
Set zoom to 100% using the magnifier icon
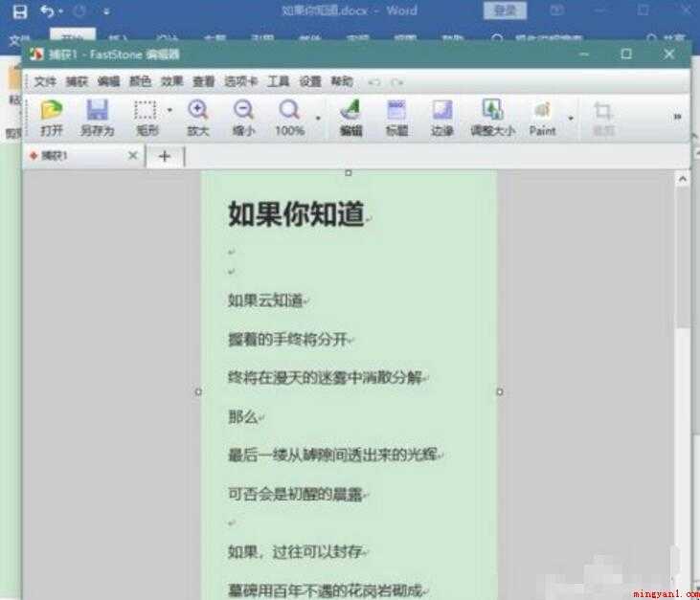[290, 118]
